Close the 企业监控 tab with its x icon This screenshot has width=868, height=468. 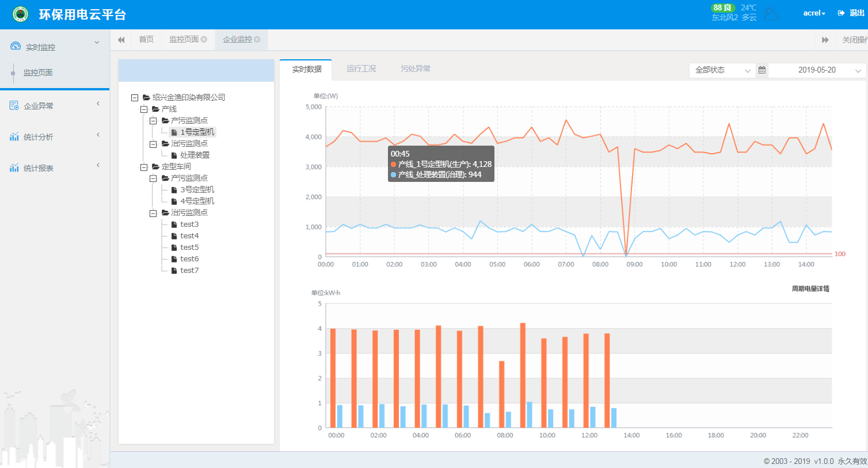tap(257, 39)
